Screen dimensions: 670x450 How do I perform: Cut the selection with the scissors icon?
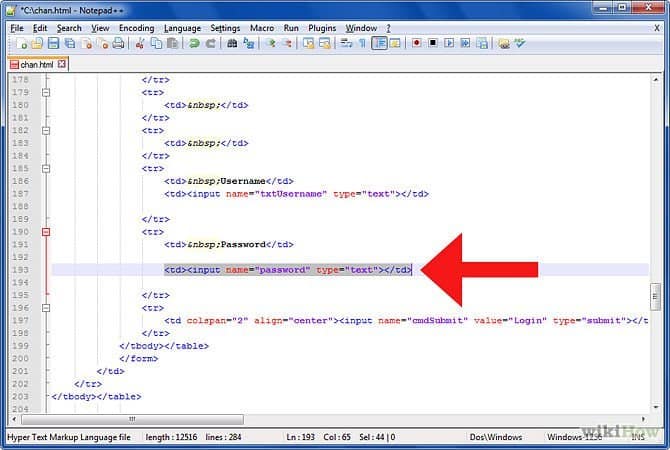(x=140, y=43)
